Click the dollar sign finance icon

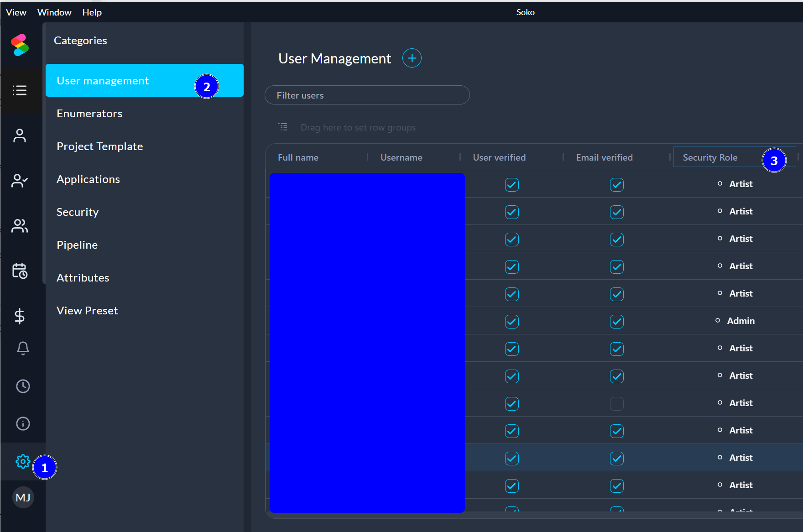(20, 316)
